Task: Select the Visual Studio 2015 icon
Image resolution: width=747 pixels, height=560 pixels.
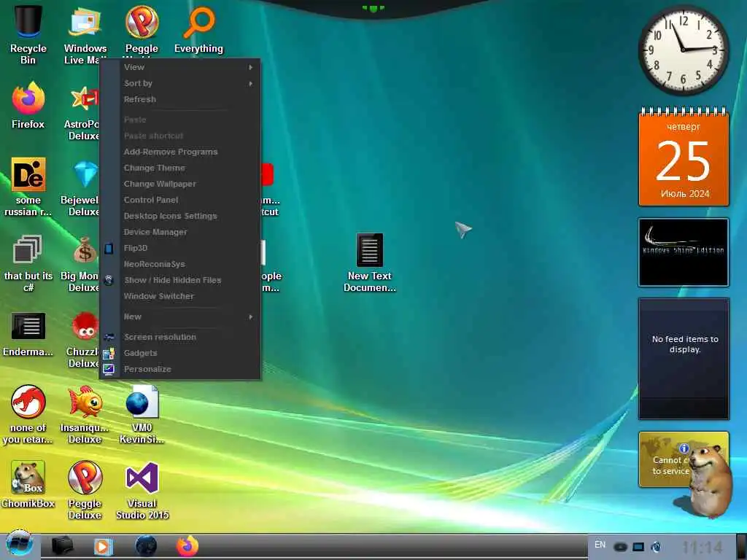Action: pyautogui.click(x=142, y=491)
